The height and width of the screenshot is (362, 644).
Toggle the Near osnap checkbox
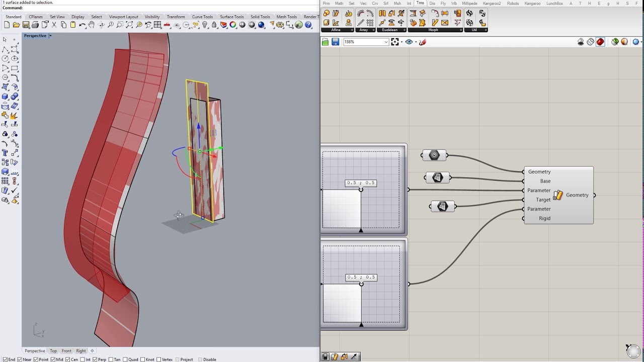point(20,359)
